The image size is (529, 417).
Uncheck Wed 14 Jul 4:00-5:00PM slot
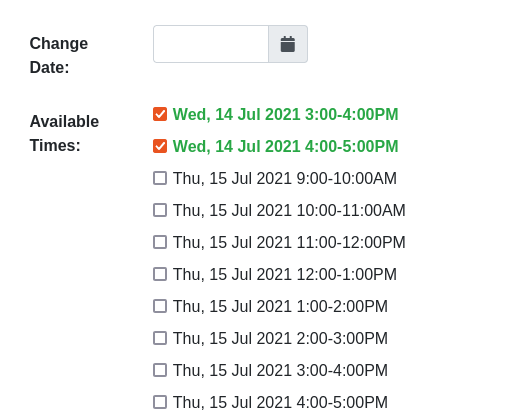(x=160, y=146)
